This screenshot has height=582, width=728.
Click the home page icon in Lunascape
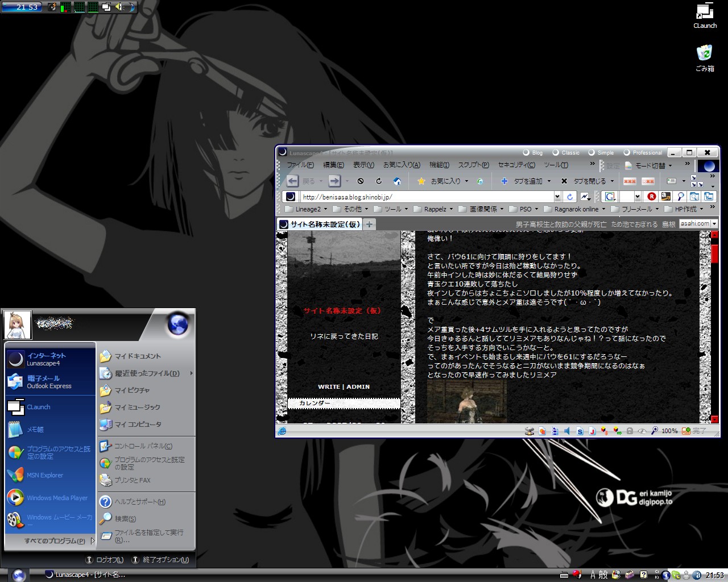pos(397,181)
